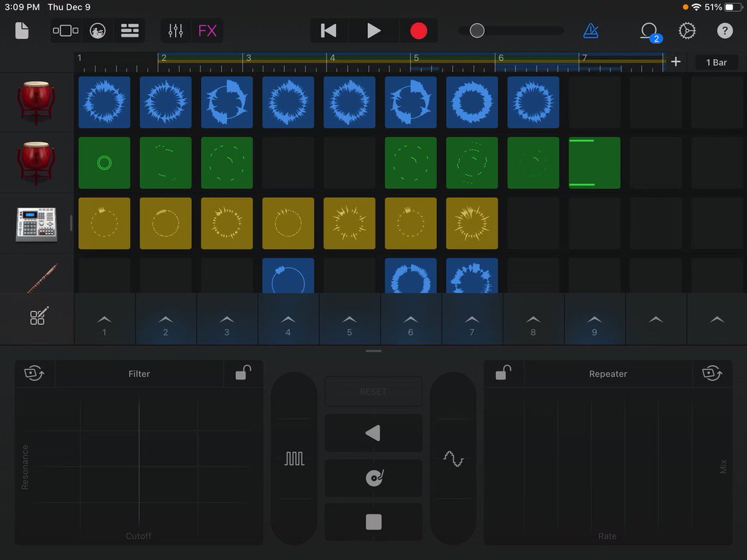
Task: Open the help question mark icon
Action: [725, 30]
